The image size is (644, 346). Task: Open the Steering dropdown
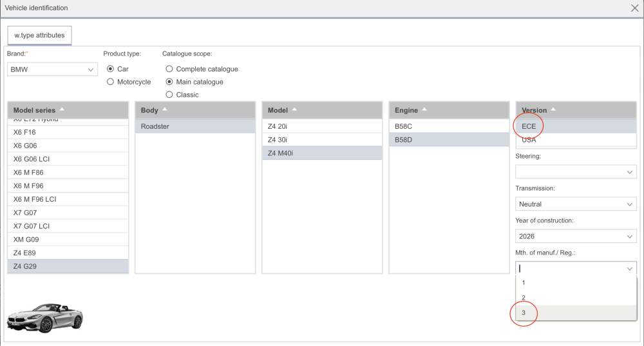click(576, 172)
